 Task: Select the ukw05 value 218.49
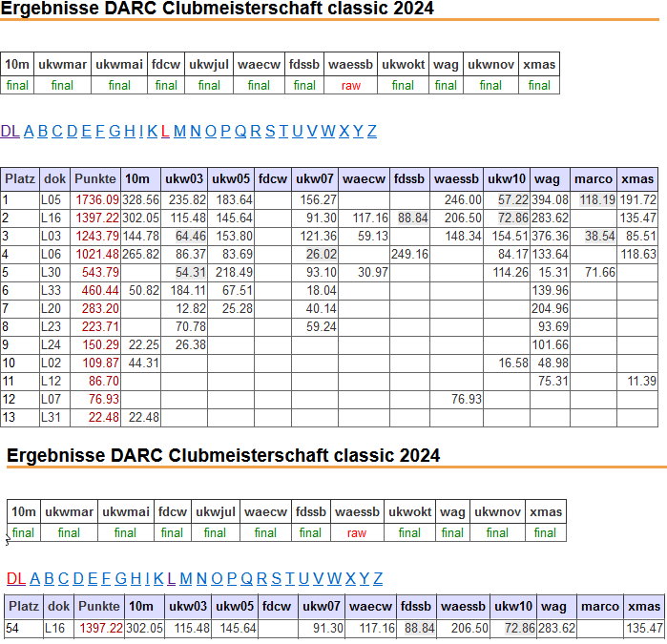[x=234, y=272]
